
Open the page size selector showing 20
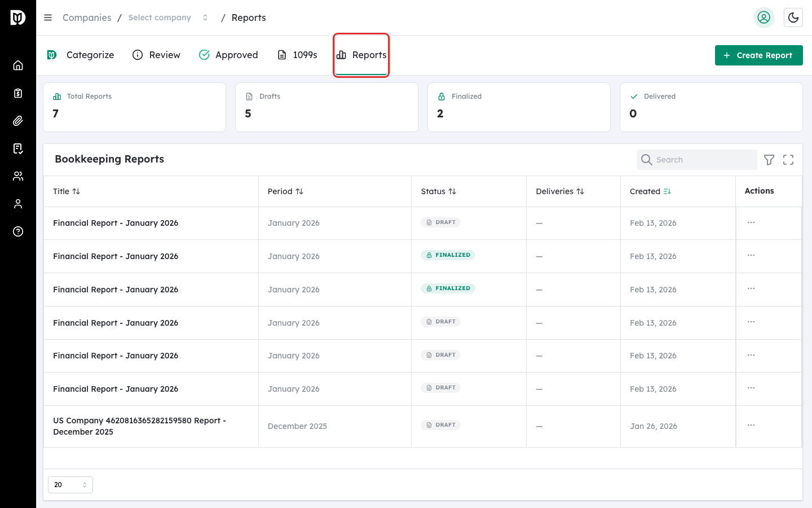[70, 484]
